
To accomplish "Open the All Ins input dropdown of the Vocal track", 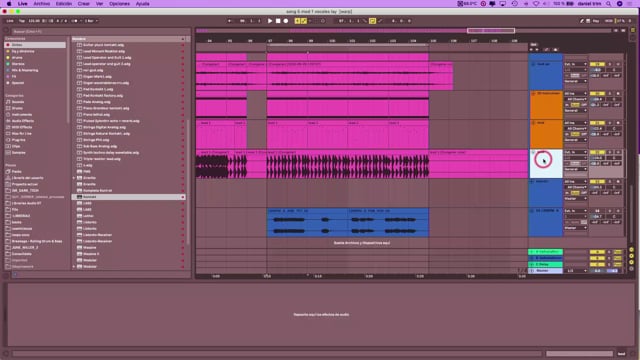I will (576, 123).
